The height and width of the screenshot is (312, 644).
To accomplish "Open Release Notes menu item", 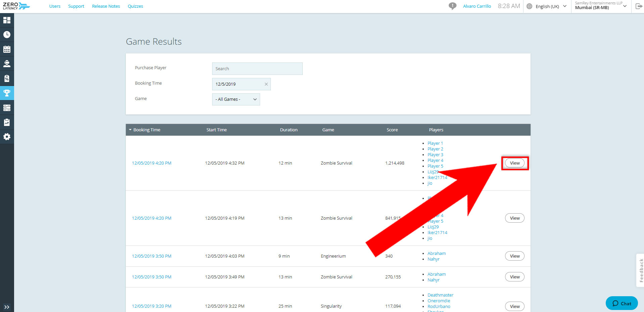I will (106, 6).
